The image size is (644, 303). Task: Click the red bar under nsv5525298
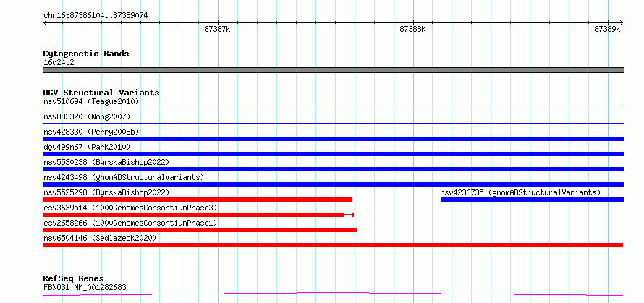coord(198,200)
